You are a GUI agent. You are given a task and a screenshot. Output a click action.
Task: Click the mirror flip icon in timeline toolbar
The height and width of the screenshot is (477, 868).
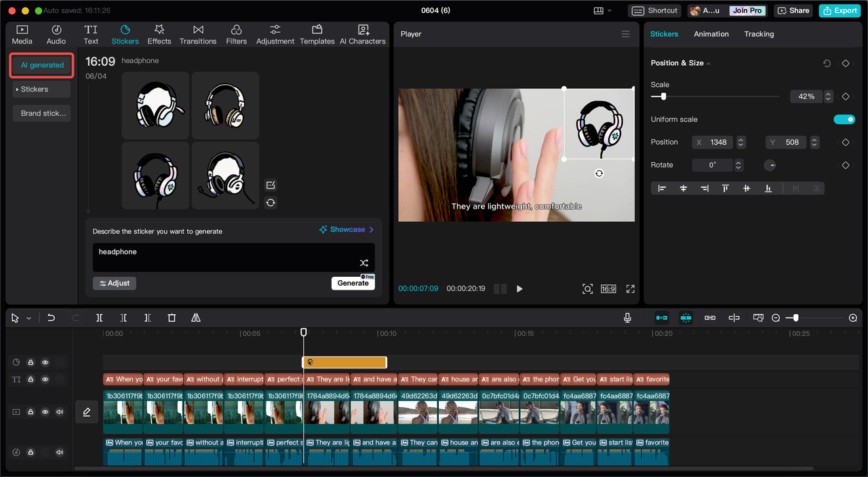pos(195,318)
